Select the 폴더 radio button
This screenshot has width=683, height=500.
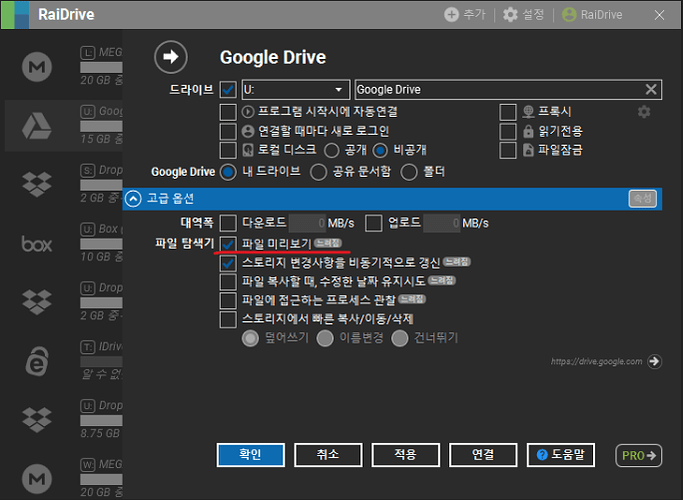[409, 172]
